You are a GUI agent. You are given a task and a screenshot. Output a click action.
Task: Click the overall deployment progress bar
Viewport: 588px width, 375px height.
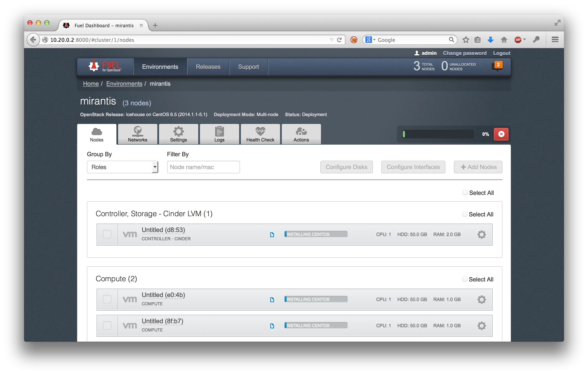pos(438,134)
